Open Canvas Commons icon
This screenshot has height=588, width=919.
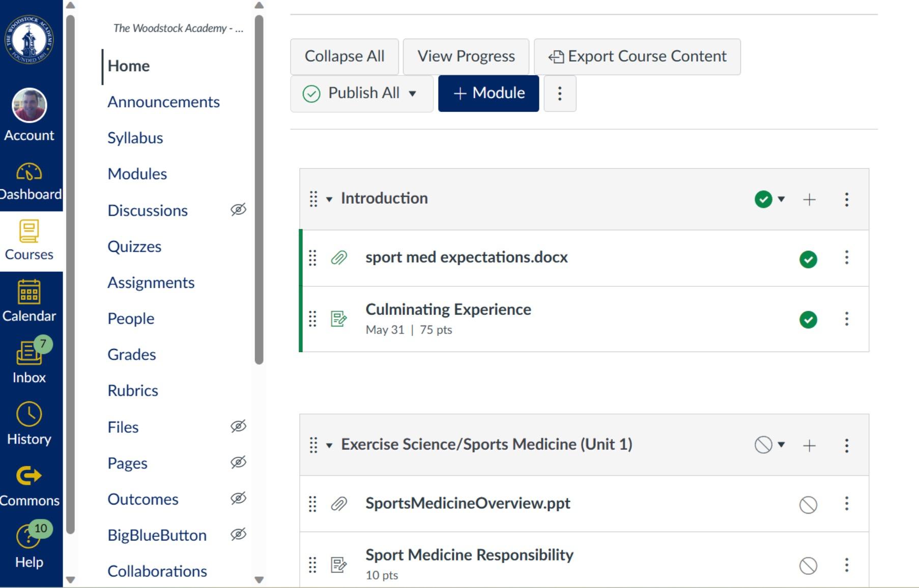[29, 476]
